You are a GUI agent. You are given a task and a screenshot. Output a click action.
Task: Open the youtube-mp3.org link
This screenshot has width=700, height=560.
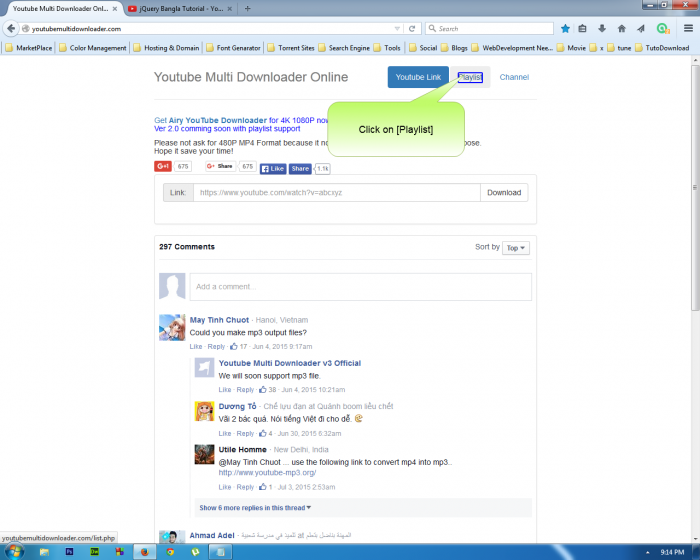(x=267, y=472)
